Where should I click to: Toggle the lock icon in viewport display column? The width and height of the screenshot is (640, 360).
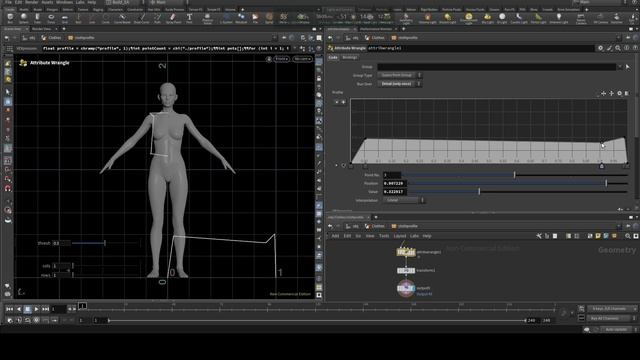pos(319,78)
